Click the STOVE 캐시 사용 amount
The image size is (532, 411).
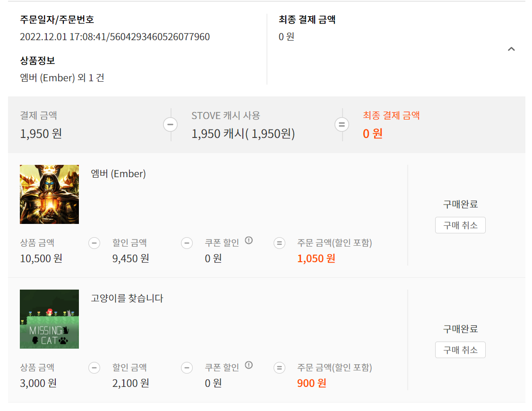click(243, 134)
